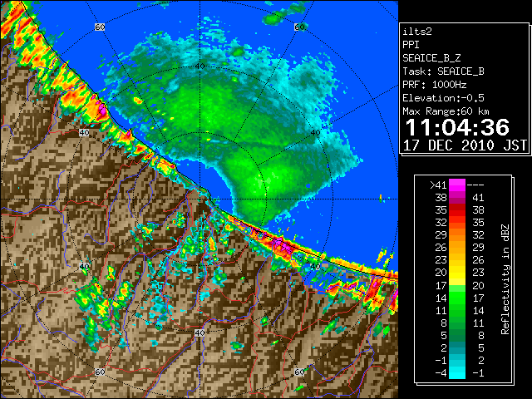Click the large "11:04:36" timestamp
532x399 pixels.
point(457,127)
